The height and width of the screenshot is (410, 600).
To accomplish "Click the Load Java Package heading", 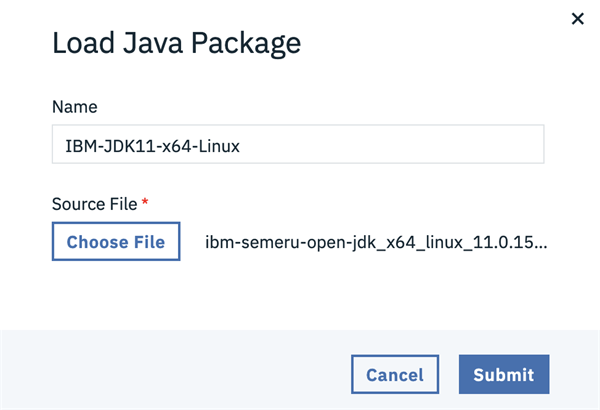I will tap(176, 44).
